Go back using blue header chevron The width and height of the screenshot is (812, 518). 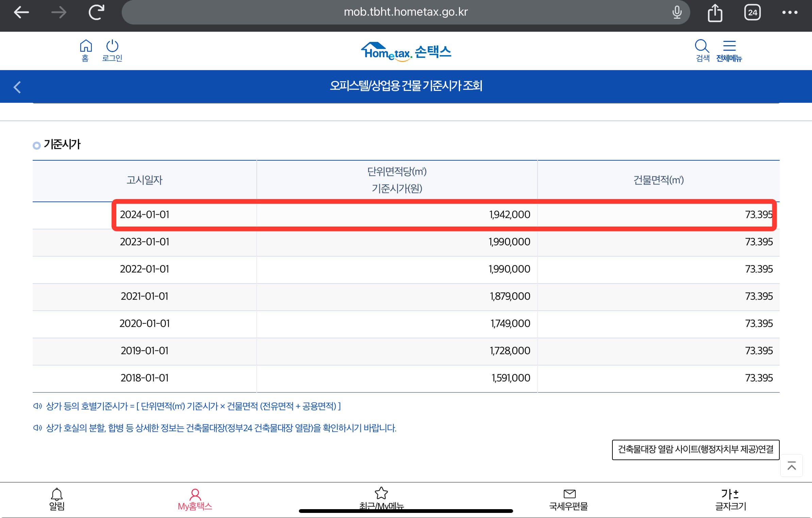click(x=17, y=87)
